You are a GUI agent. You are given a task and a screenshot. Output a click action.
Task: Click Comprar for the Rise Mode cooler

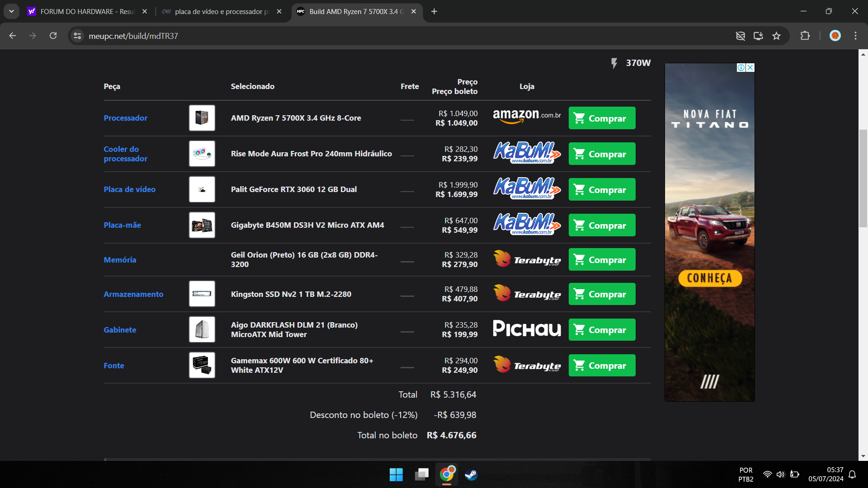coord(602,154)
